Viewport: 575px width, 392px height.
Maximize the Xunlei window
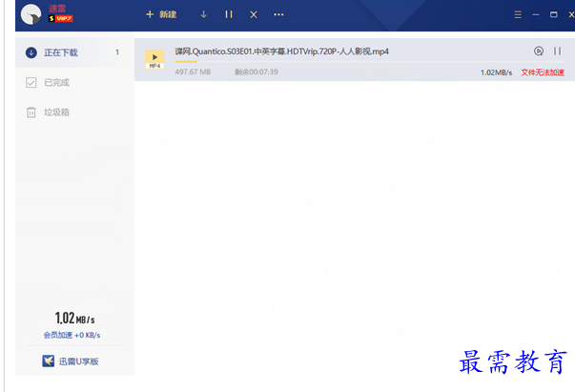554,14
